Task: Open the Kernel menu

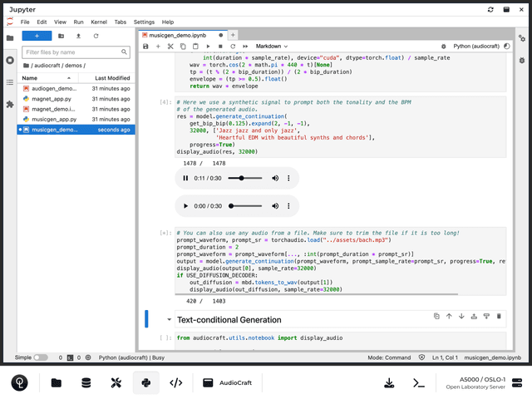Action: [99, 22]
